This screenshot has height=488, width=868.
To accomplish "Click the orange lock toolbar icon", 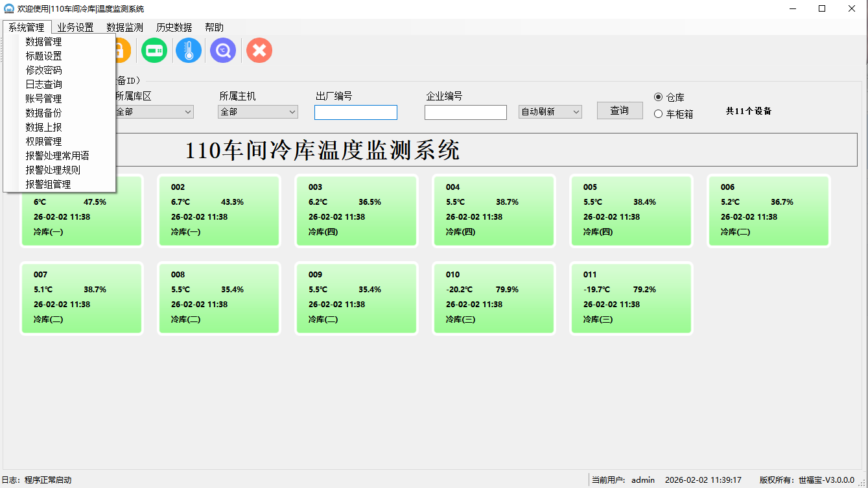I will (123, 51).
